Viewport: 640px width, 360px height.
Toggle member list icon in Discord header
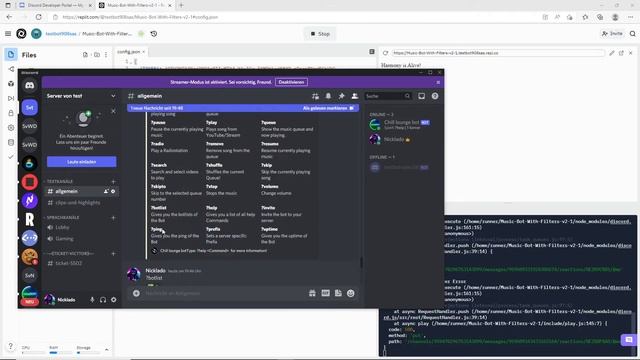point(355,96)
